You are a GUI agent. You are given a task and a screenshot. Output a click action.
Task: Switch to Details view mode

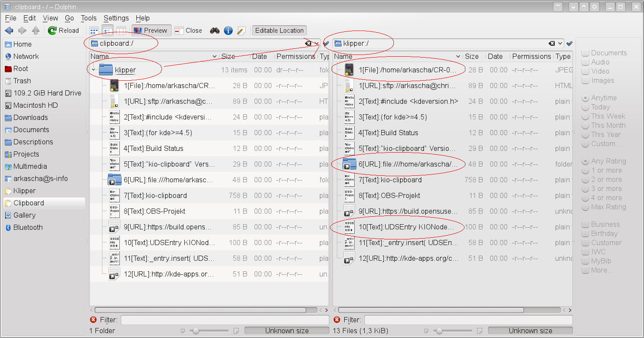(x=108, y=31)
